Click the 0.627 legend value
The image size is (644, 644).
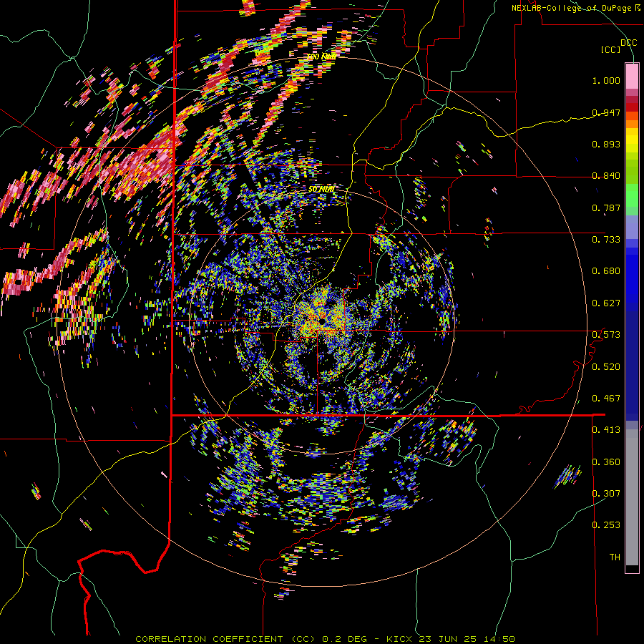pyautogui.click(x=606, y=303)
